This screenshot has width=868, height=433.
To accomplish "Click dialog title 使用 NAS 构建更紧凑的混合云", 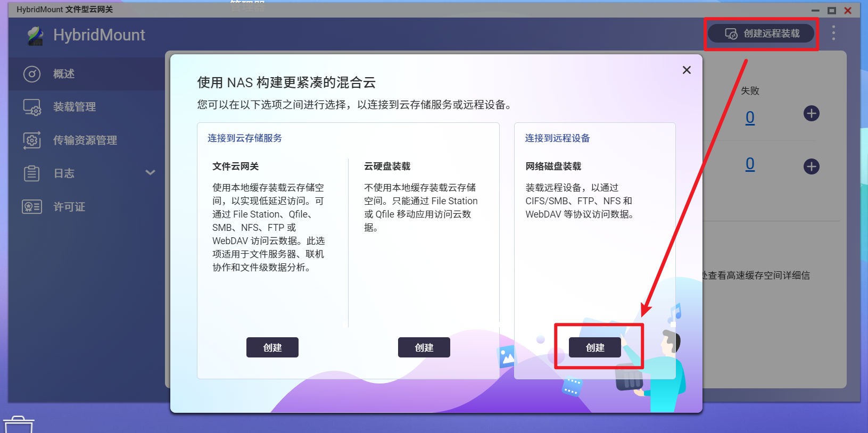I will point(286,82).
